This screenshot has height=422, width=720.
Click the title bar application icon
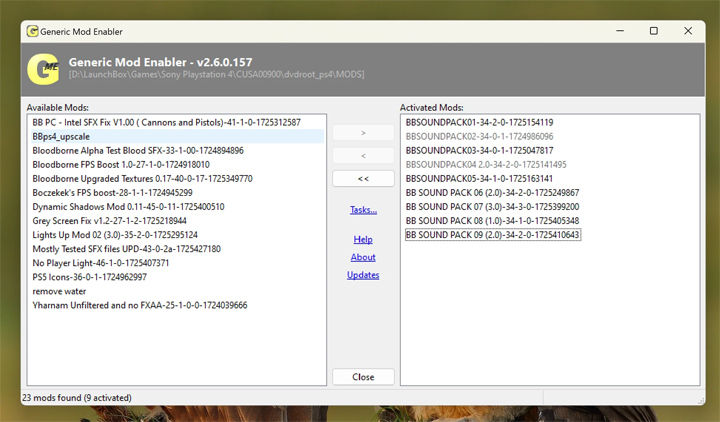(x=32, y=31)
